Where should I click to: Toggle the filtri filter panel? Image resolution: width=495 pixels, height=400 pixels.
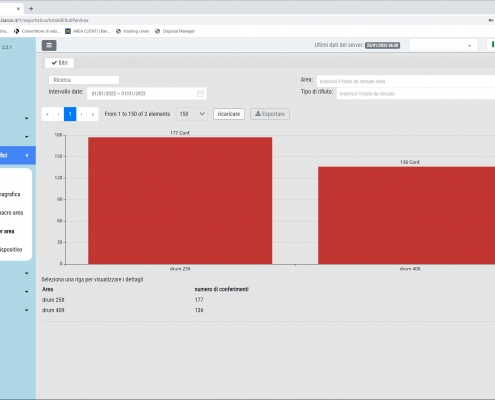(x=60, y=63)
